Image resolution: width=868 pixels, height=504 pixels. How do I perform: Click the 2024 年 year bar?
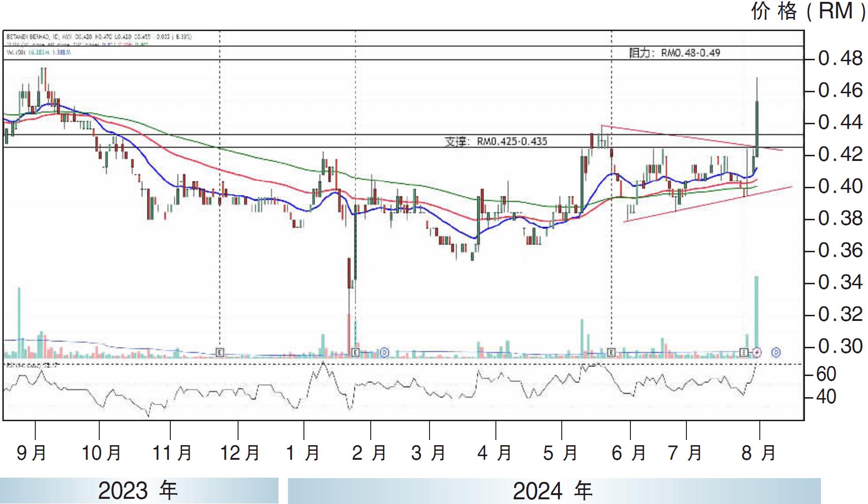coord(553,491)
